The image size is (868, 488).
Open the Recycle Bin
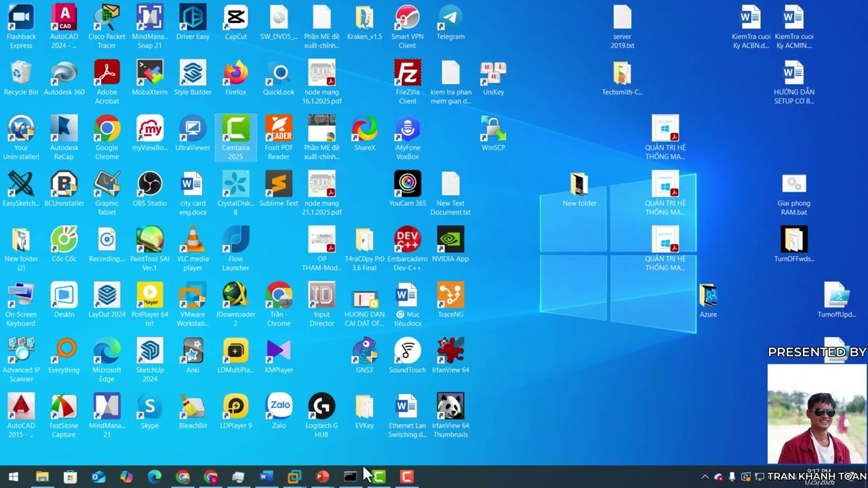(x=21, y=78)
